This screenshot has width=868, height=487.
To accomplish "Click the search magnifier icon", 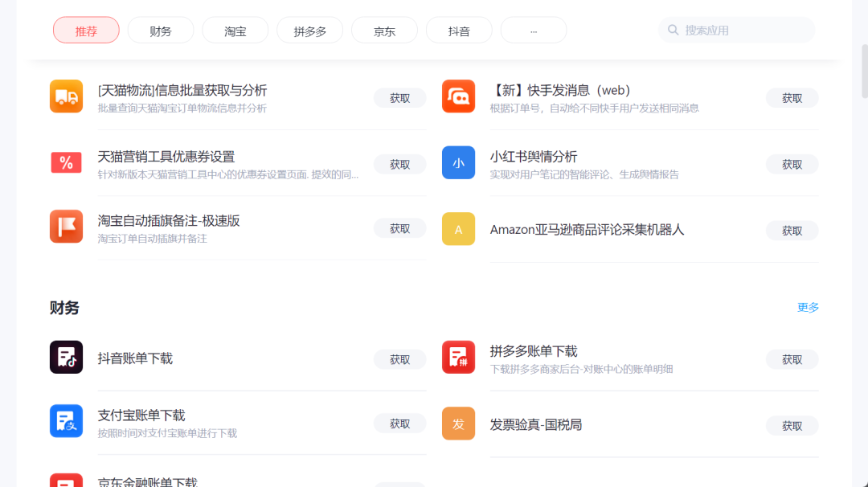I will coord(674,30).
